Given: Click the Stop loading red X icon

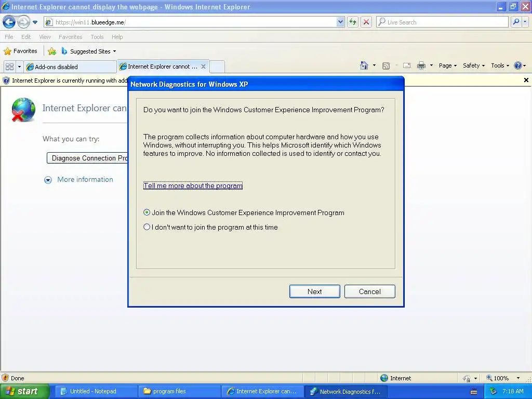Looking at the screenshot, I should [366, 22].
